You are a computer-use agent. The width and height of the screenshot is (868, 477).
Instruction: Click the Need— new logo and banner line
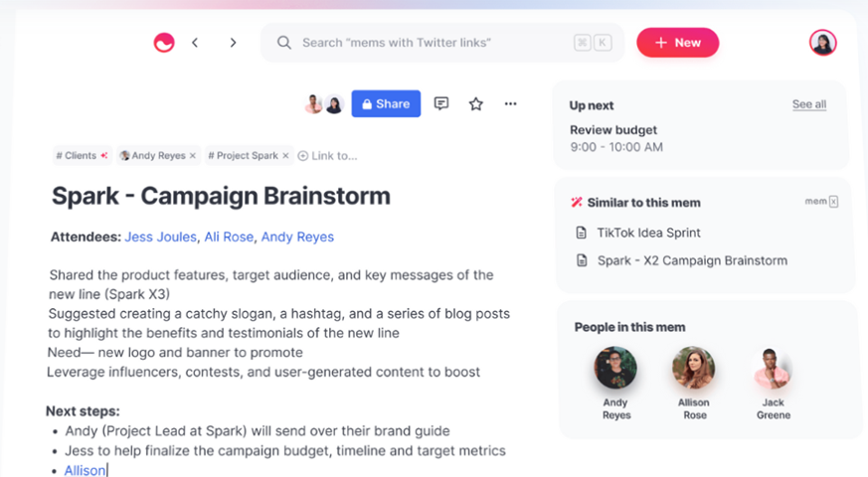coord(175,353)
